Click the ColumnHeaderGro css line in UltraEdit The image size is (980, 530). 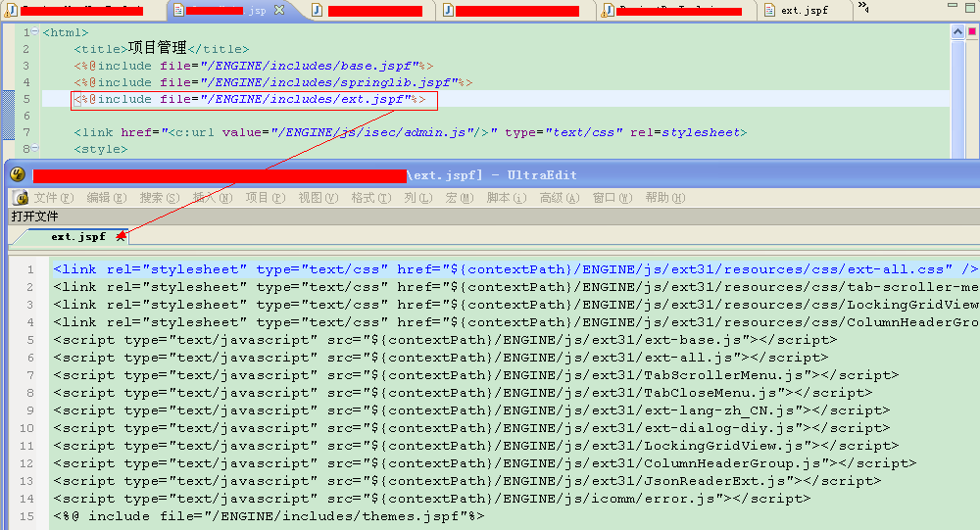(x=515, y=322)
